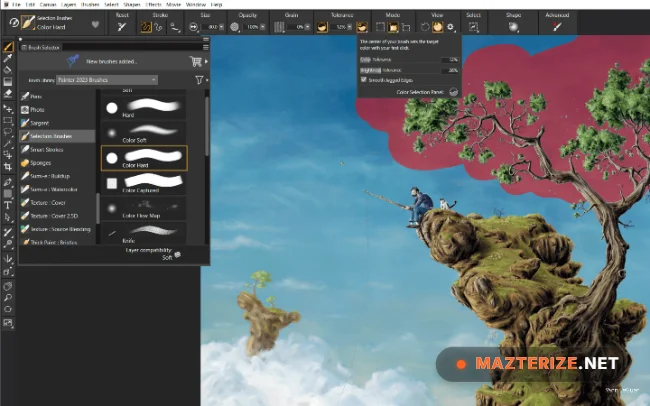
Task: Select the Pen shape tool
Action: [x=8, y=182]
